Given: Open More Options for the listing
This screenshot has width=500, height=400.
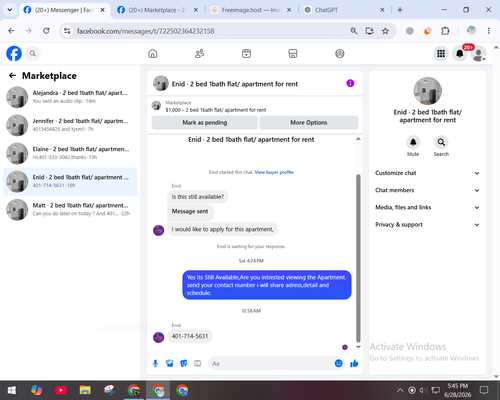Looking at the screenshot, I should 309,123.
